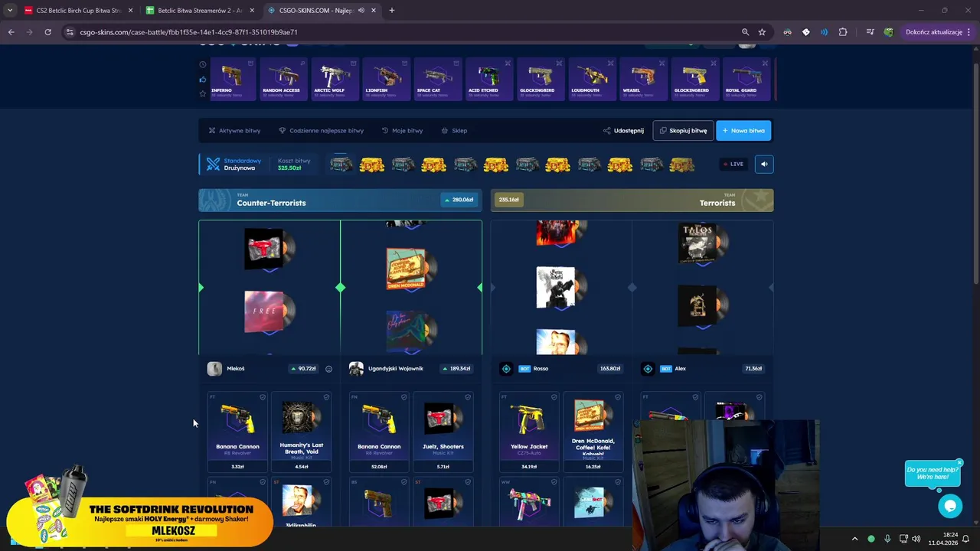Open the recent drops clock filter

click(x=203, y=64)
